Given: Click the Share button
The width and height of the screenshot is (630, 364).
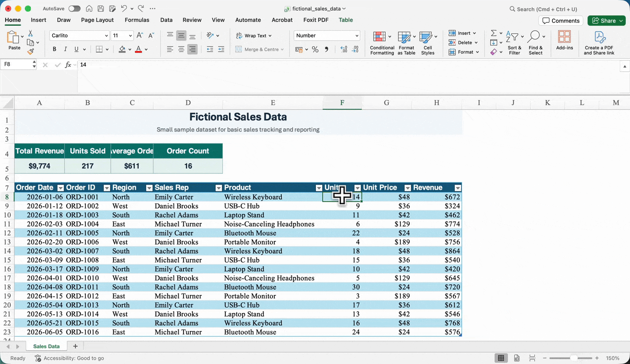Looking at the screenshot, I should (606, 21).
